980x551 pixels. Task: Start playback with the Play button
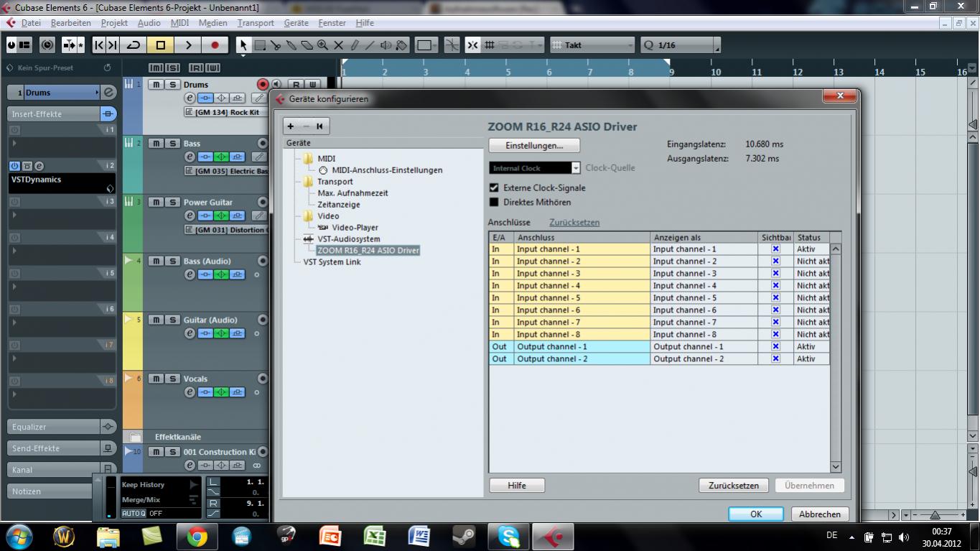[x=188, y=45]
